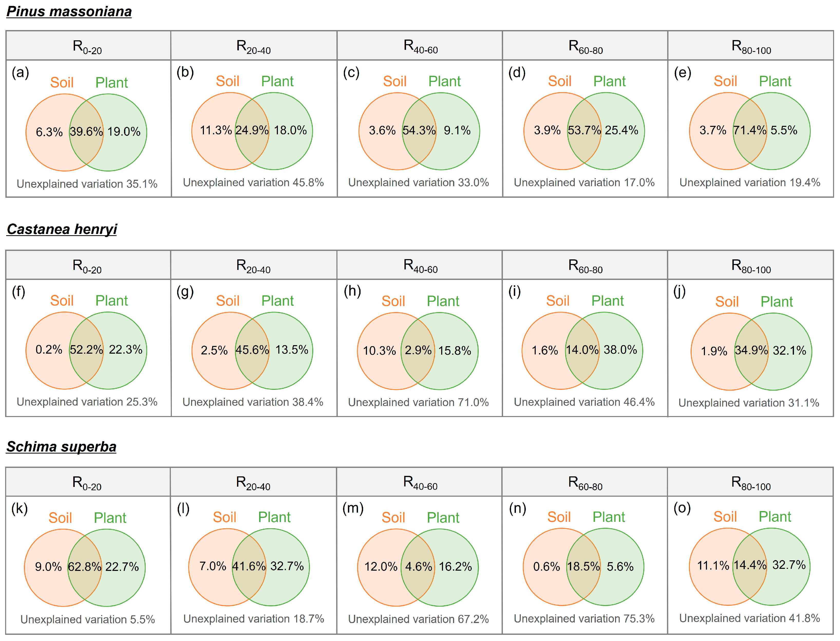The image size is (840, 641).
Task: Select the R80-100 header under Pinus massoniana
Action: (751, 46)
